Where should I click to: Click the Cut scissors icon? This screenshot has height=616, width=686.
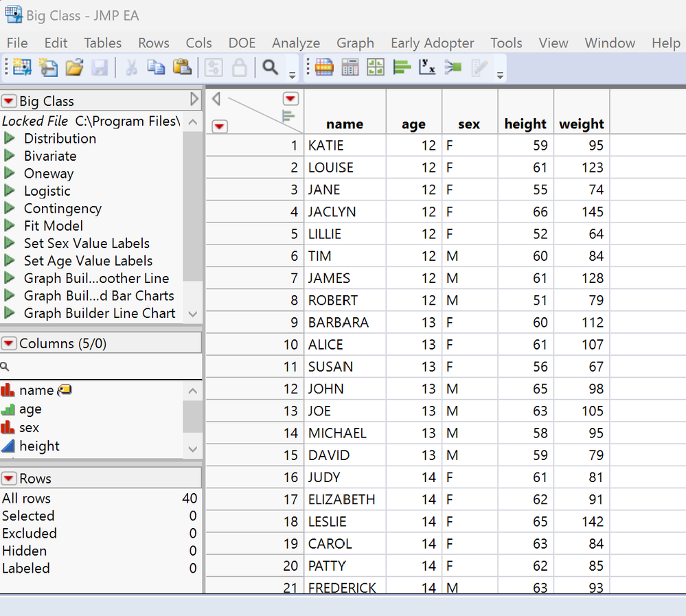(x=131, y=67)
